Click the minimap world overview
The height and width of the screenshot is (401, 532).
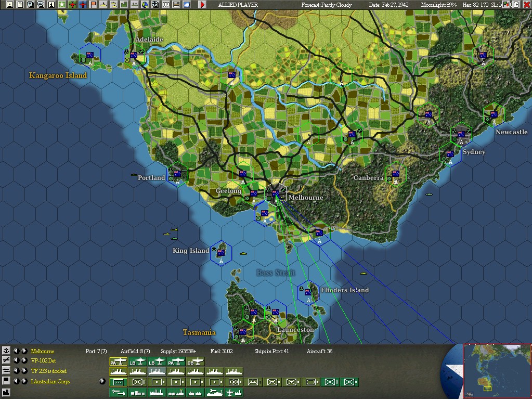pos(497,371)
